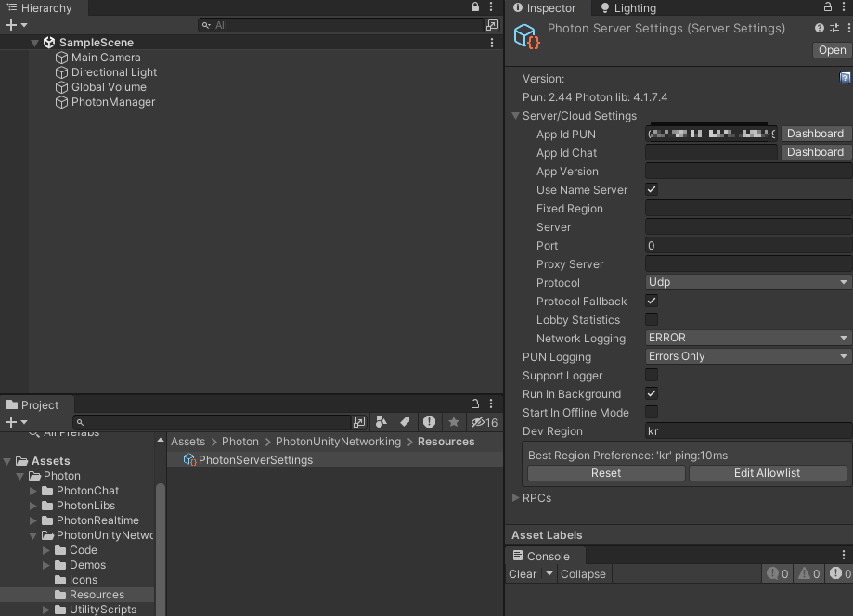Expand the PhotonChat folder
Screen dimensions: 853x616
(x=33, y=491)
